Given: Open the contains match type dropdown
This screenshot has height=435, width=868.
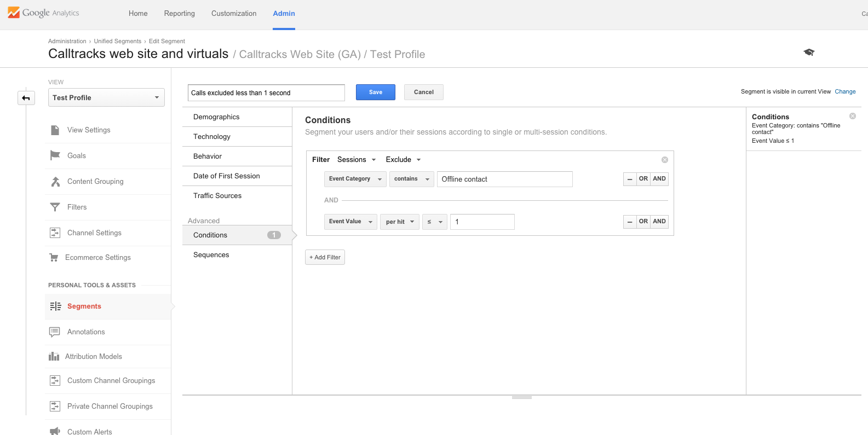Looking at the screenshot, I should pyautogui.click(x=412, y=179).
